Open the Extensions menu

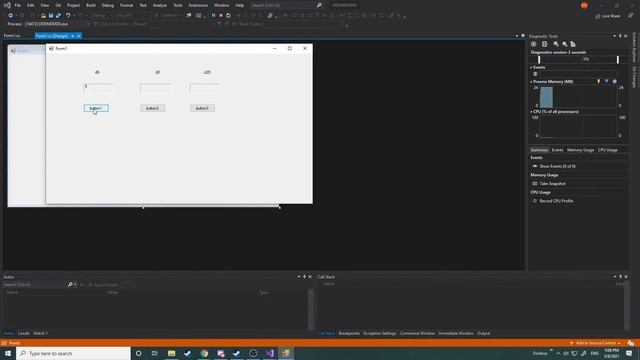(198, 5)
